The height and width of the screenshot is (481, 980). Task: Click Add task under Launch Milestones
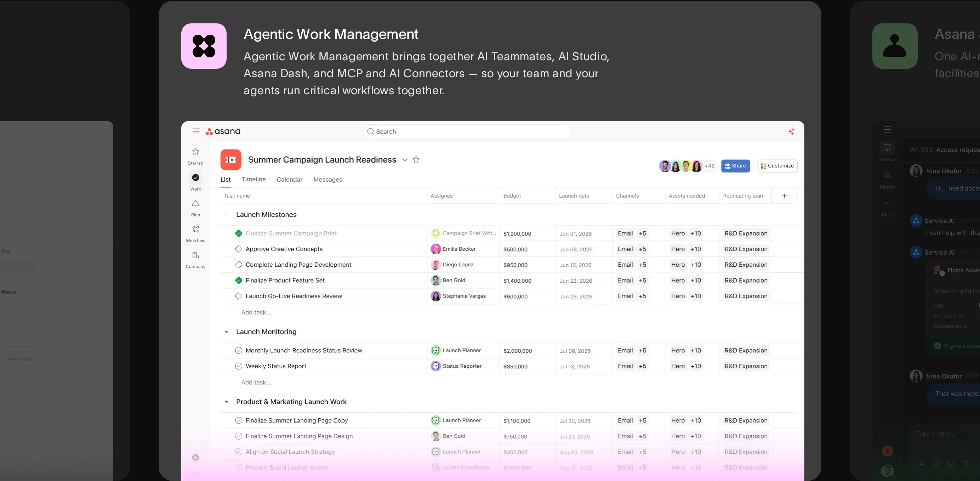pos(256,312)
